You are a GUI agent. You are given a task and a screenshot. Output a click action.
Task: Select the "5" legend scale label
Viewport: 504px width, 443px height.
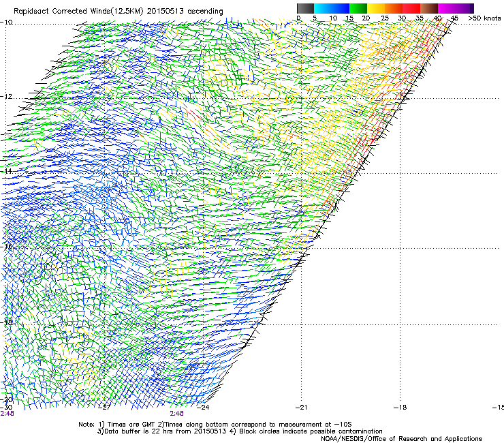pos(315,18)
